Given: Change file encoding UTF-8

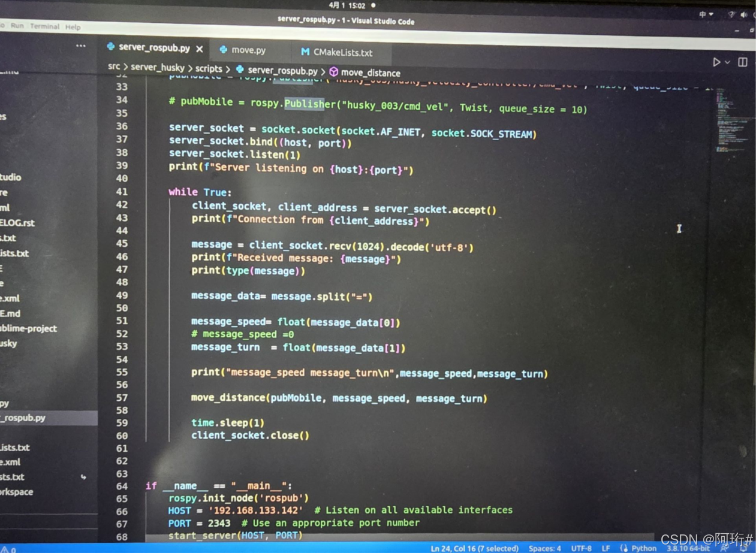Looking at the screenshot, I should (581, 548).
